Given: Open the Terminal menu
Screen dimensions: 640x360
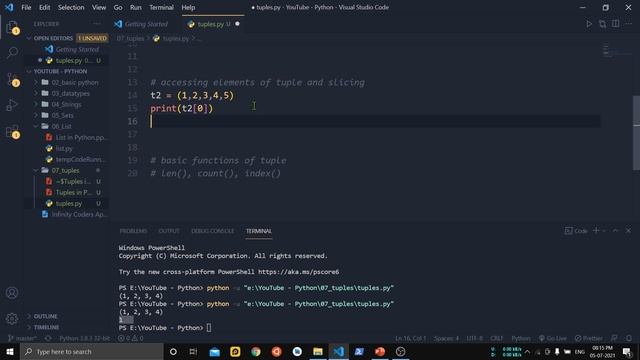Looking at the screenshot, I should [161, 7].
